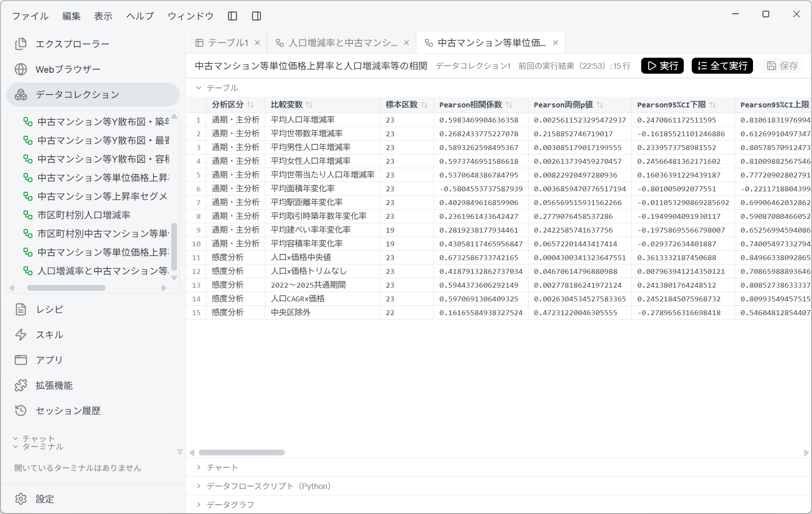Click the 実行 run button

pos(662,66)
